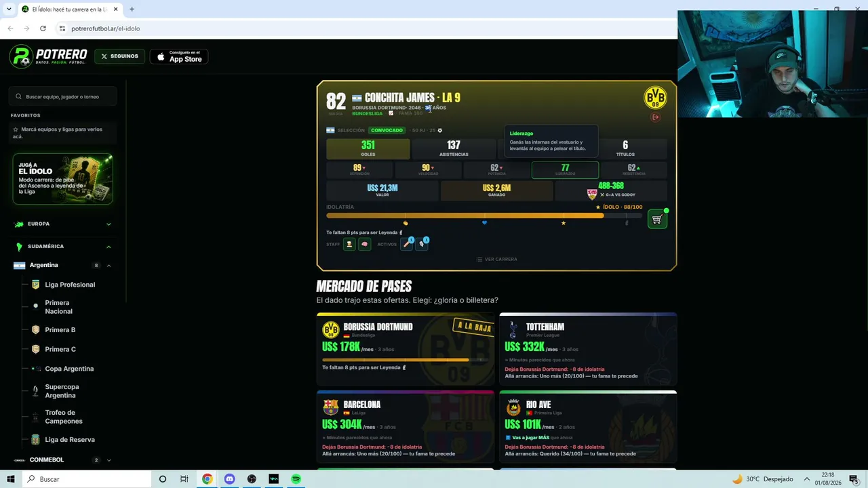Open a new browser tab

coord(132,9)
